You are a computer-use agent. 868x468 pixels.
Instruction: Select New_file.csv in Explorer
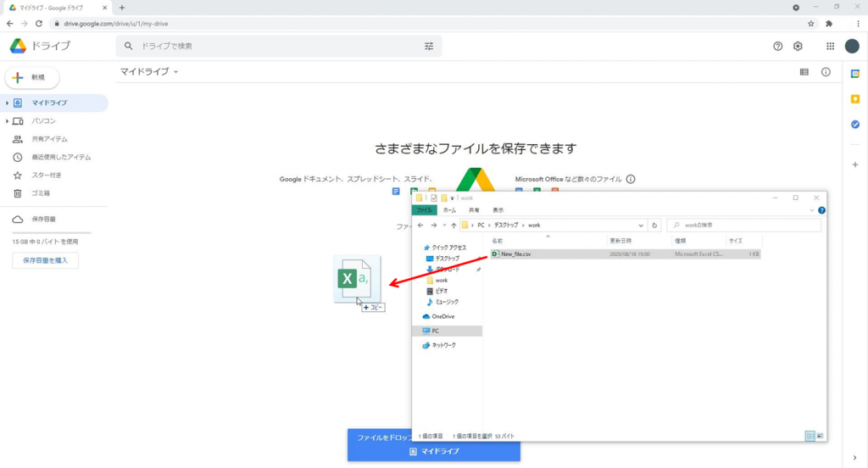tap(625, 254)
